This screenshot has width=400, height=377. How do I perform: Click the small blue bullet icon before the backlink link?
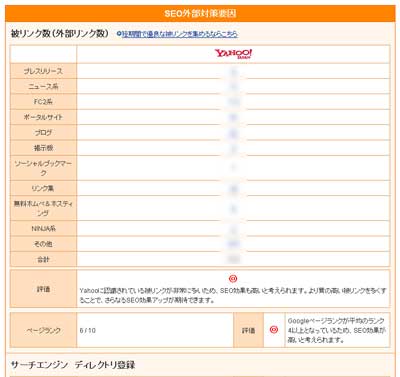click(119, 34)
